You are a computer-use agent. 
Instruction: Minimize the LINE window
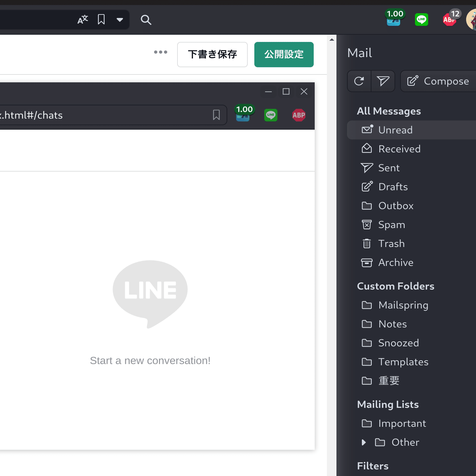click(269, 92)
